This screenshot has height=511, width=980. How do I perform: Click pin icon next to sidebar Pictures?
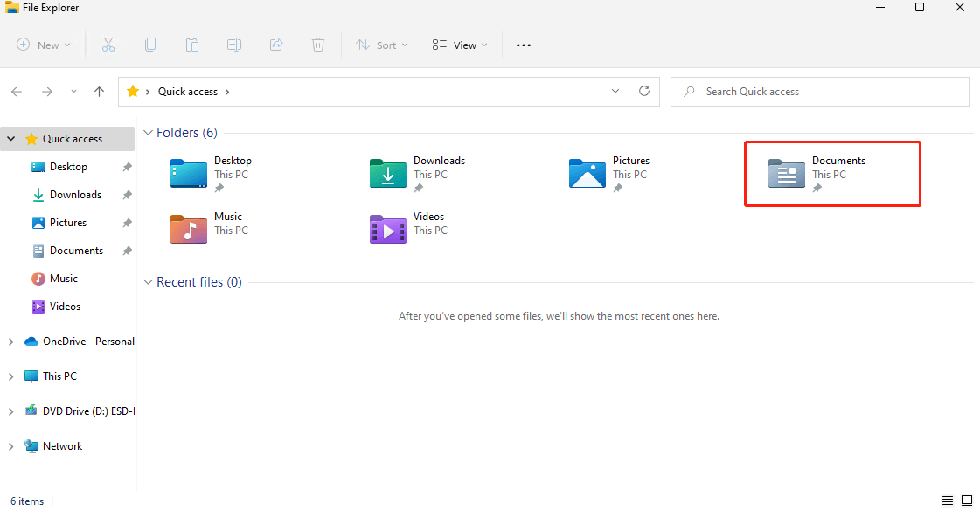128,223
